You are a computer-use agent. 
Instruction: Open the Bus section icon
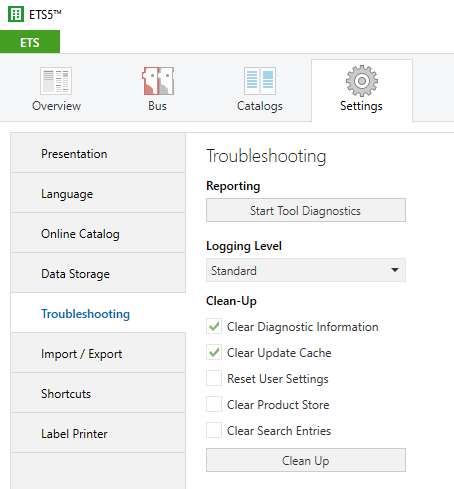pos(158,81)
